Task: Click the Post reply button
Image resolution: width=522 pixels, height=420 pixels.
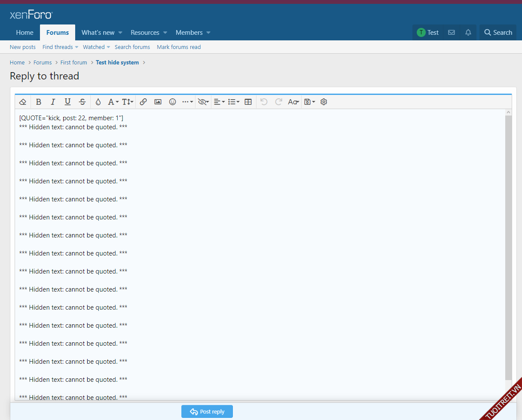Action: point(207,411)
